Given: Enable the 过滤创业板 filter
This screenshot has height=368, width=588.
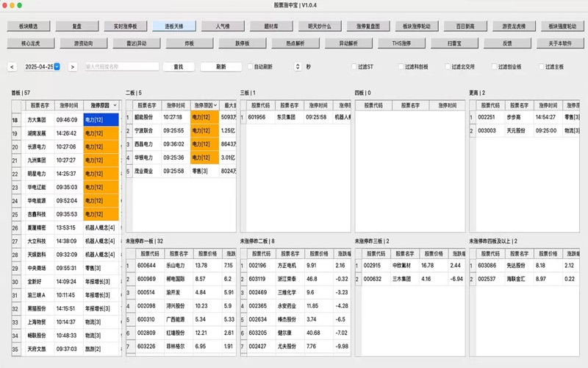Looking at the screenshot, I should click(495, 67).
